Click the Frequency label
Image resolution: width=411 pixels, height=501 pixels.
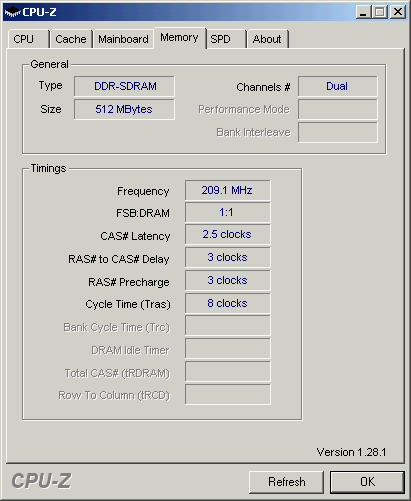tap(143, 191)
